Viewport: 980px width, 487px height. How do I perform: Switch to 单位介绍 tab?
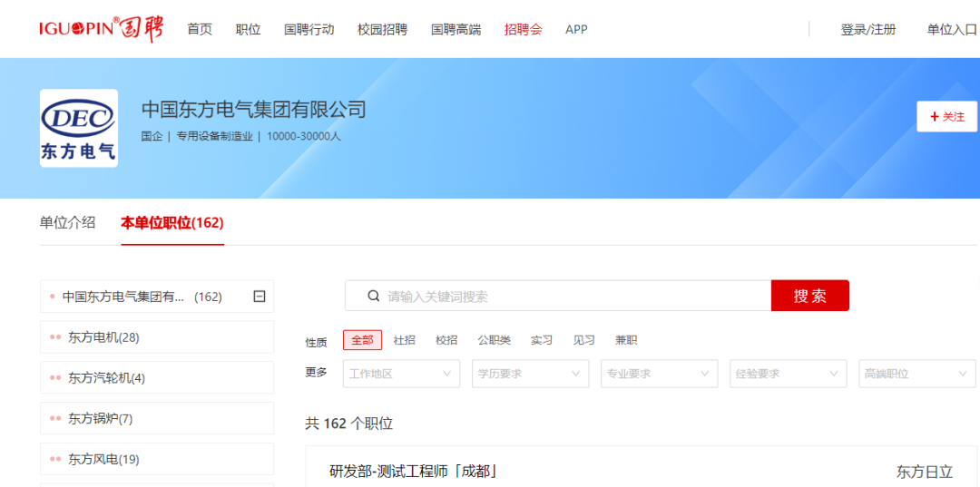tap(67, 222)
